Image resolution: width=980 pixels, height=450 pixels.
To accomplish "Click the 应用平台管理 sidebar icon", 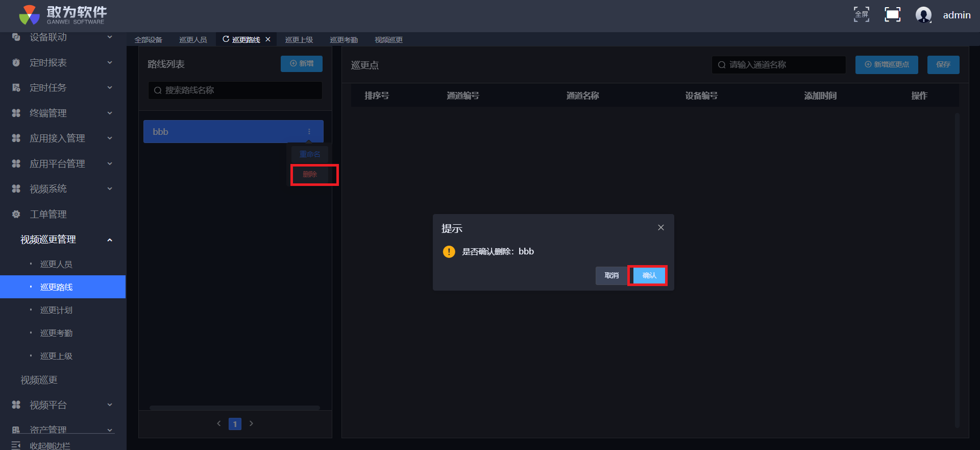I will click(x=16, y=163).
